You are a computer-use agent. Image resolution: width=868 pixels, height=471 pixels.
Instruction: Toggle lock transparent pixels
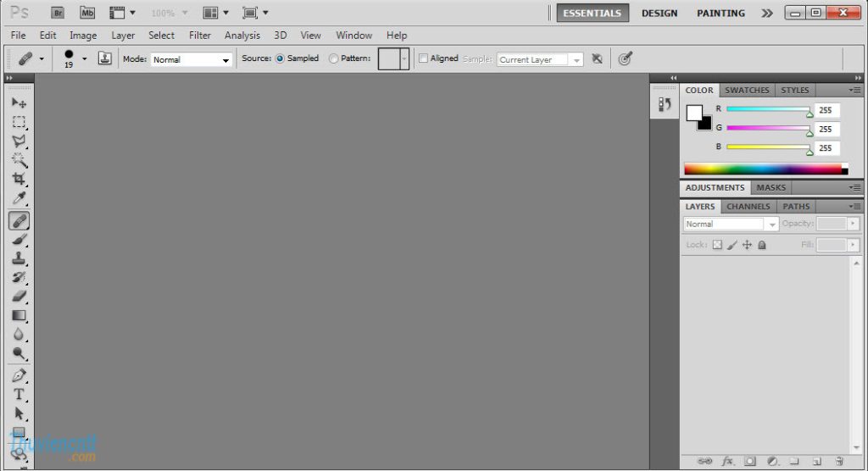(x=717, y=245)
